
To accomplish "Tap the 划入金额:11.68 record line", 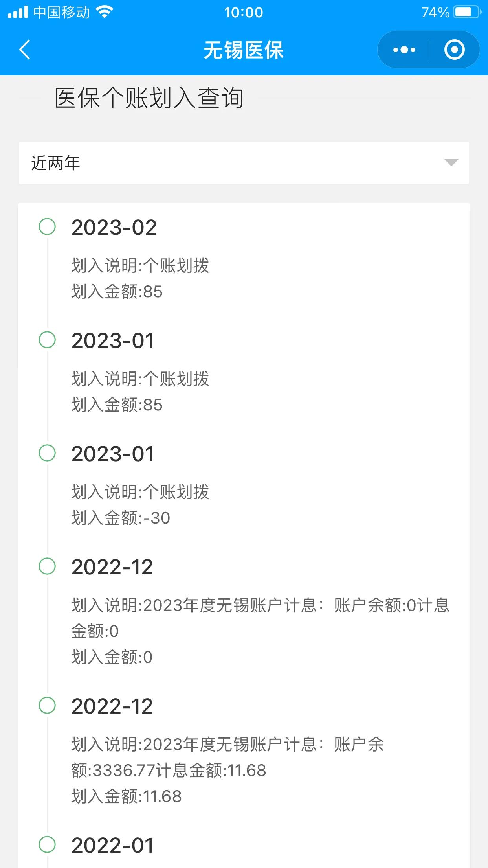I will tap(126, 796).
